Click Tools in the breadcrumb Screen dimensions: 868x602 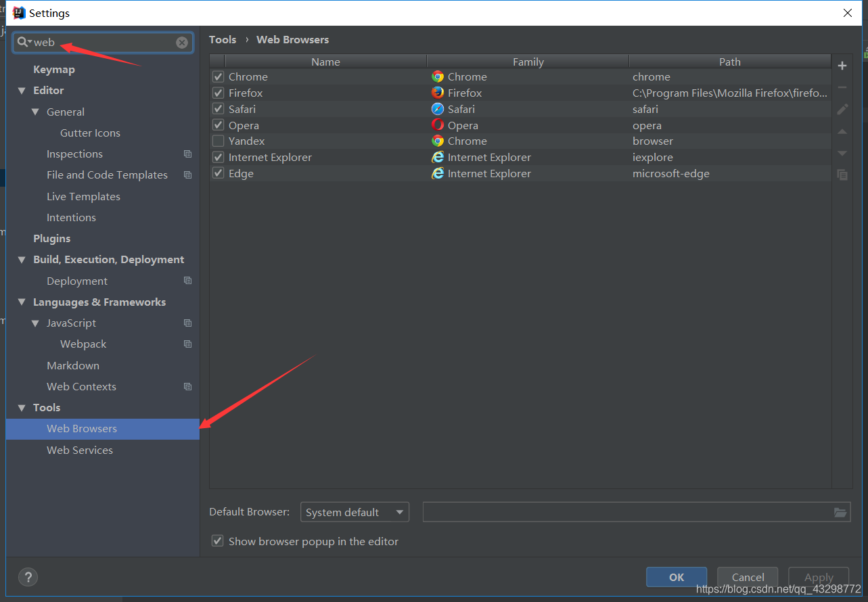223,40
